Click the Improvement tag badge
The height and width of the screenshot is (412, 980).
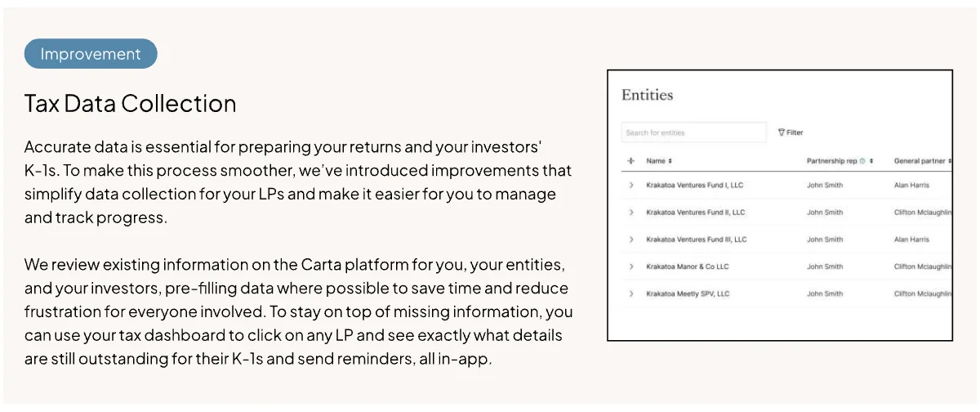point(91,54)
